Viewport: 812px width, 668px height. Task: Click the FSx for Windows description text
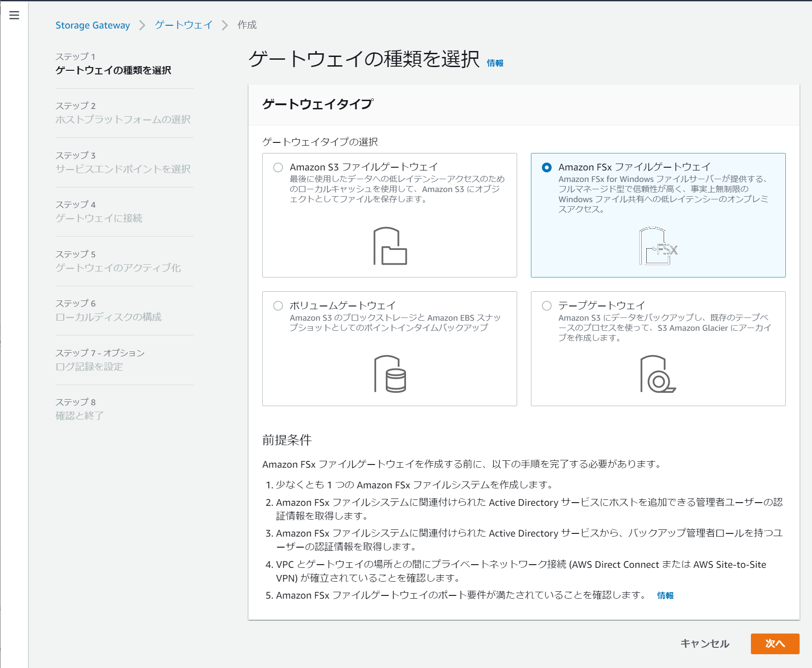[x=663, y=194]
